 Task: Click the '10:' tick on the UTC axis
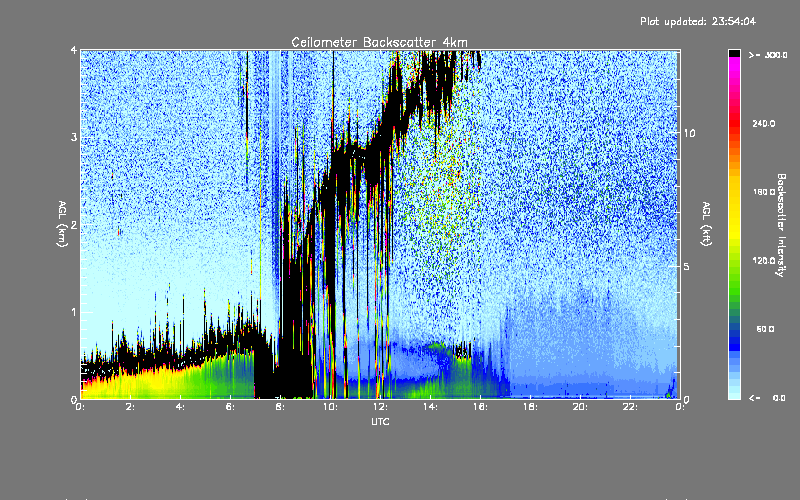click(330, 407)
